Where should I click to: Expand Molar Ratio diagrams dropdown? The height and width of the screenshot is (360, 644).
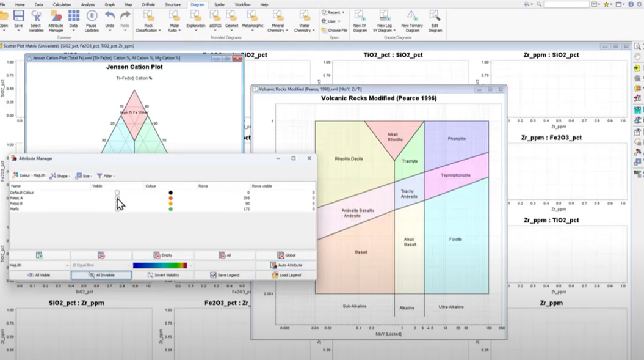[x=174, y=21]
